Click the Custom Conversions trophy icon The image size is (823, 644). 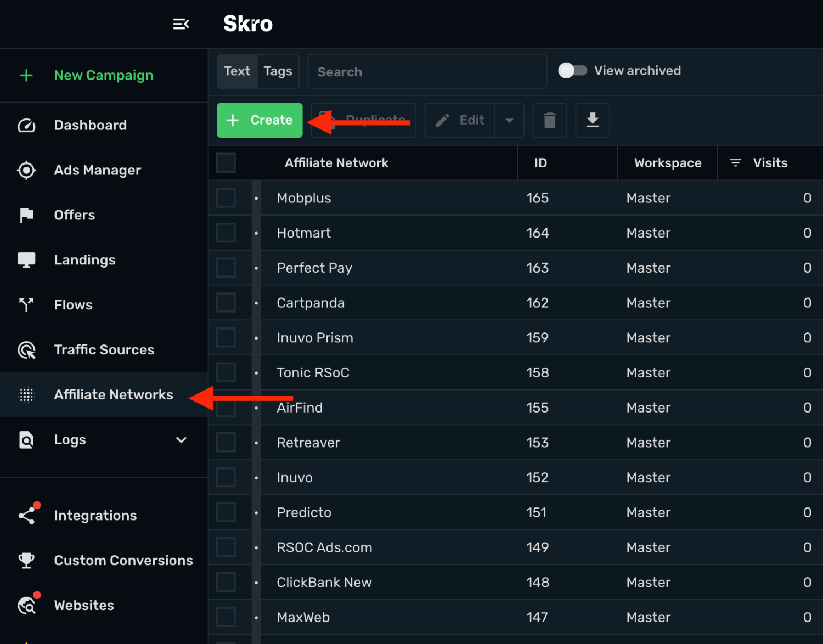(26, 561)
